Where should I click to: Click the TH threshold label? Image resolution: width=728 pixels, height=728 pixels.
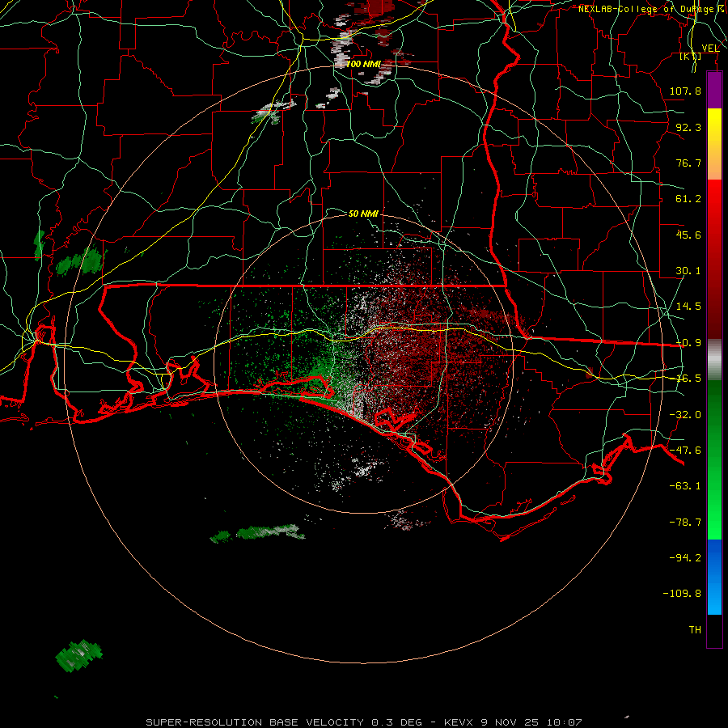pyautogui.click(x=695, y=630)
